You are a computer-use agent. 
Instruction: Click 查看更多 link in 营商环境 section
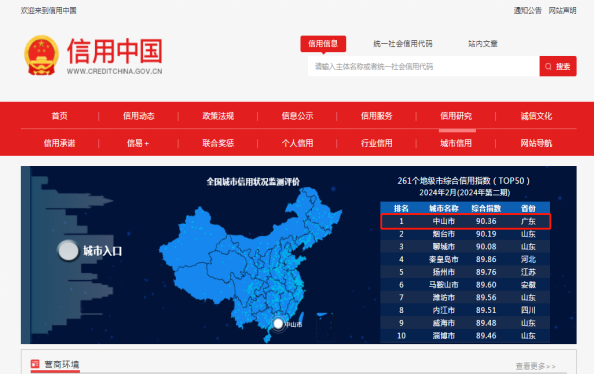pyautogui.click(x=535, y=366)
